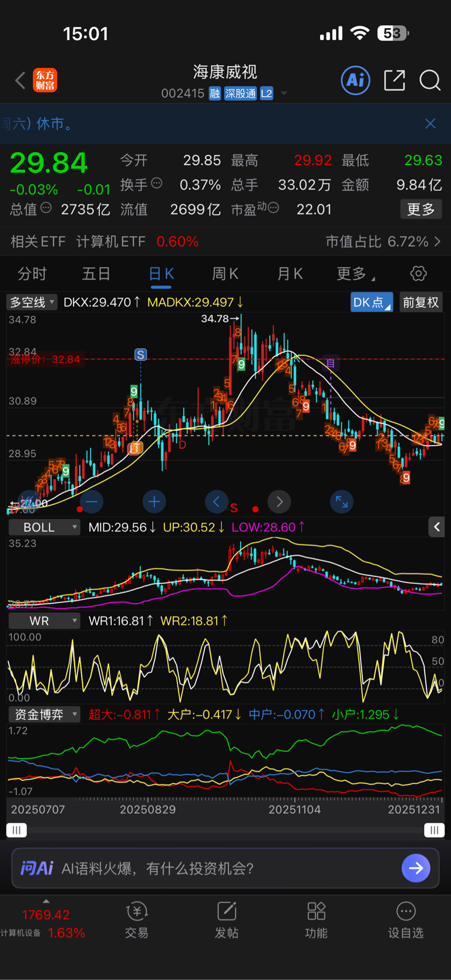Tap the S signal marker on chart

(140, 355)
